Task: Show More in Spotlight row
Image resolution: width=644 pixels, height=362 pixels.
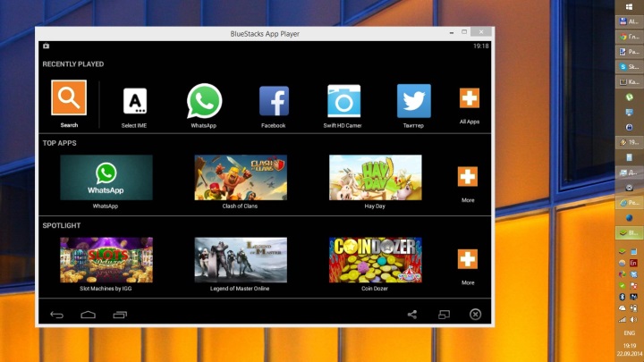Action: pos(468,259)
